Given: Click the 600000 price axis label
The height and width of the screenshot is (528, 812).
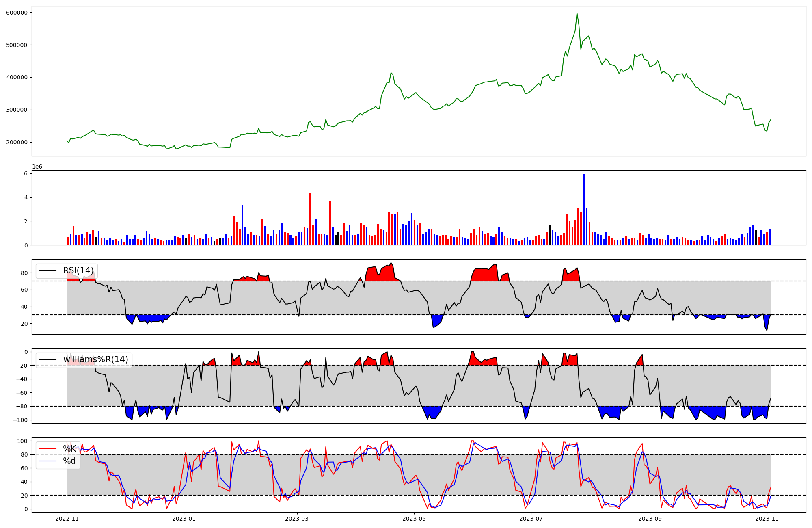Looking at the screenshot, I should coord(17,13).
